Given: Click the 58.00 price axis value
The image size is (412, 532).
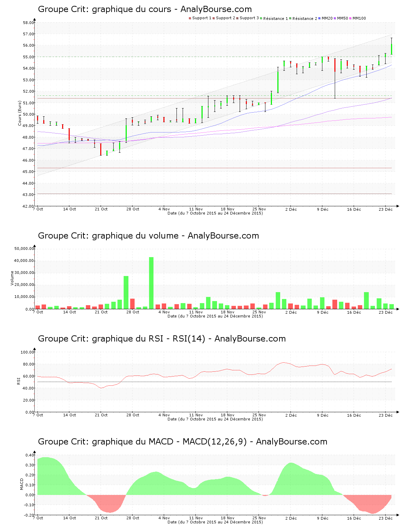Looking at the screenshot, I should 28,23.
